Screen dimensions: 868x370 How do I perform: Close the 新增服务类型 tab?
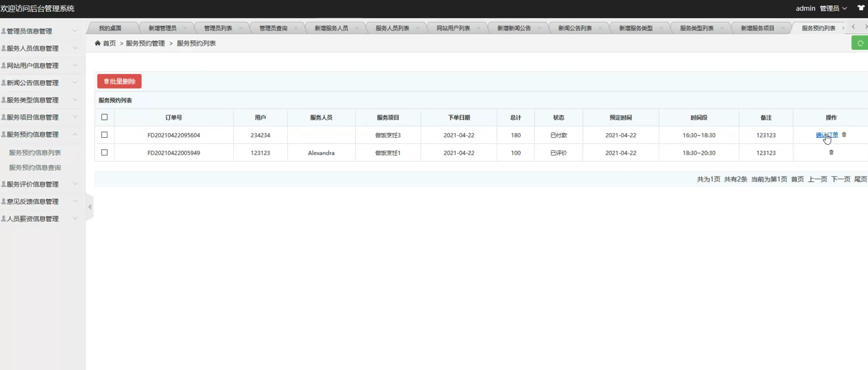[661, 28]
